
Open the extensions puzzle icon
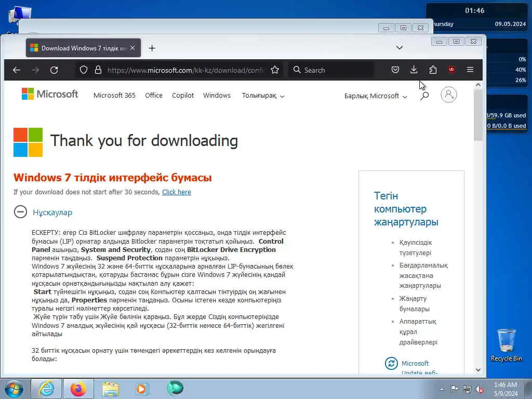pos(433,70)
